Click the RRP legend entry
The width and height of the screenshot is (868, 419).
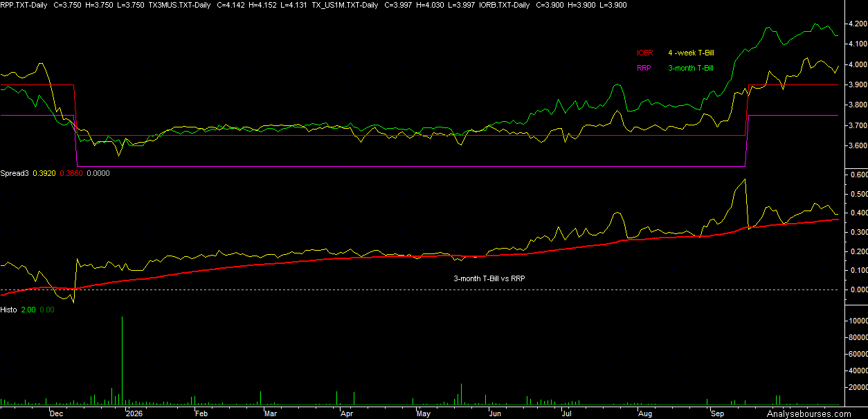[x=644, y=68]
